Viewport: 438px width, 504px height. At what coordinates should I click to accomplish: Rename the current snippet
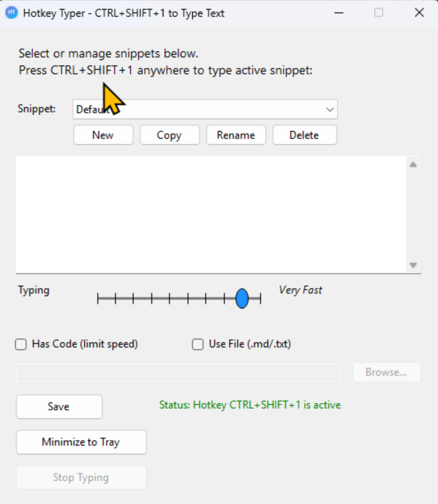(236, 135)
